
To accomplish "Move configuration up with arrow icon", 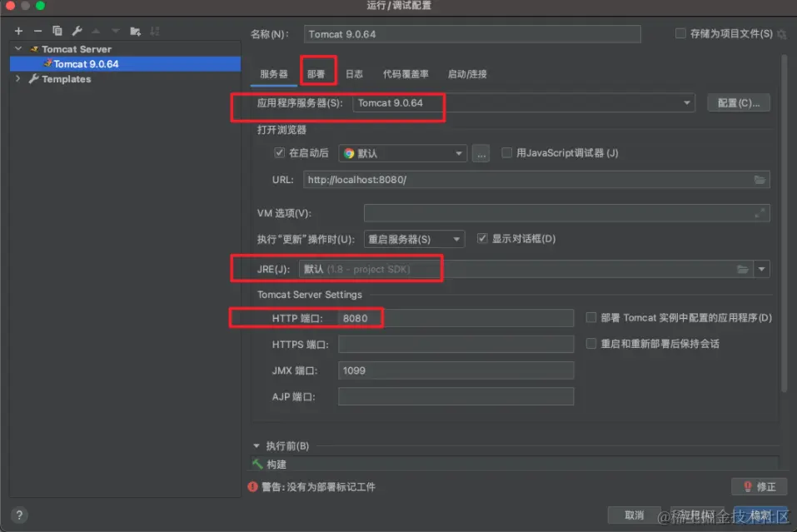I will [96, 31].
